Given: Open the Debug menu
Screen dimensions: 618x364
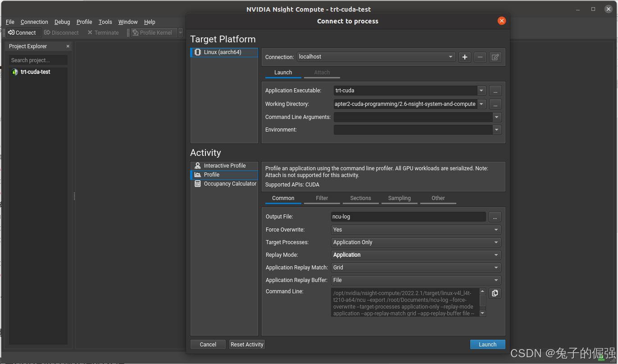Looking at the screenshot, I should (x=62, y=22).
